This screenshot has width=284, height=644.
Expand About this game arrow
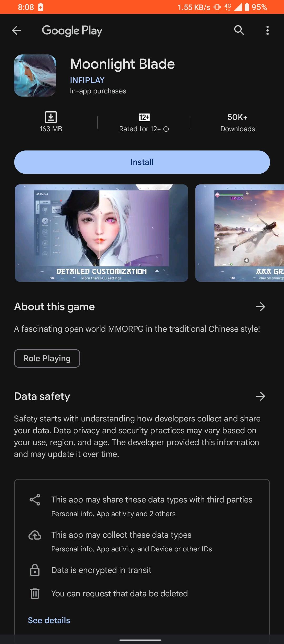[x=260, y=306]
